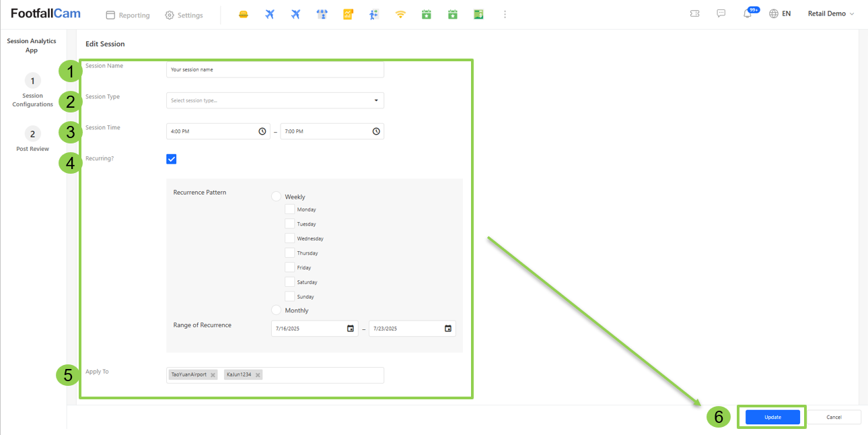Screen dimensions: 868x435
Task: Select the Weekly recurrence radio button
Action: click(276, 197)
